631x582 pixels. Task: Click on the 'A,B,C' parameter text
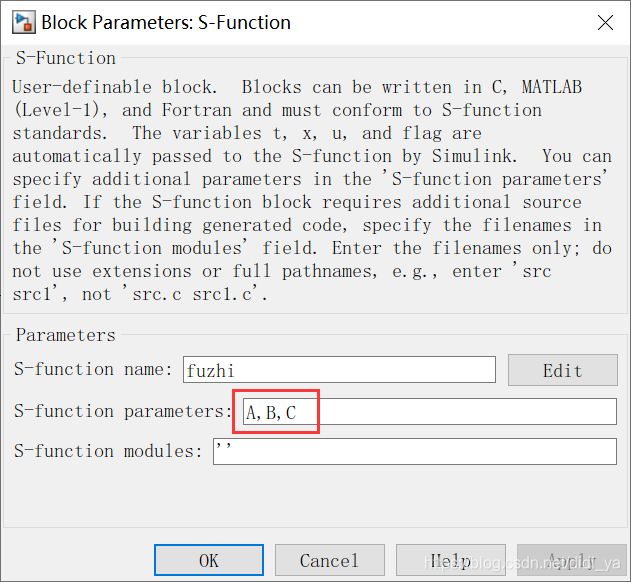point(271,413)
